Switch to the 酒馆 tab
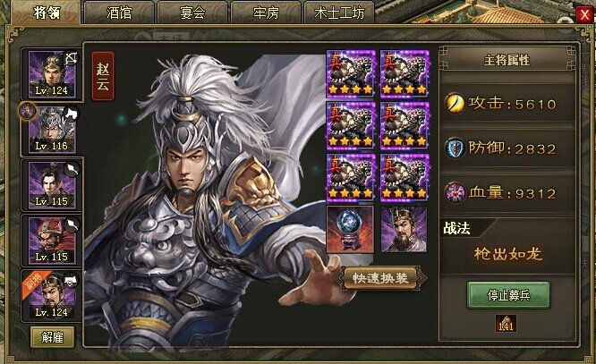Screen dimensions: 596x364 click(x=119, y=13)
